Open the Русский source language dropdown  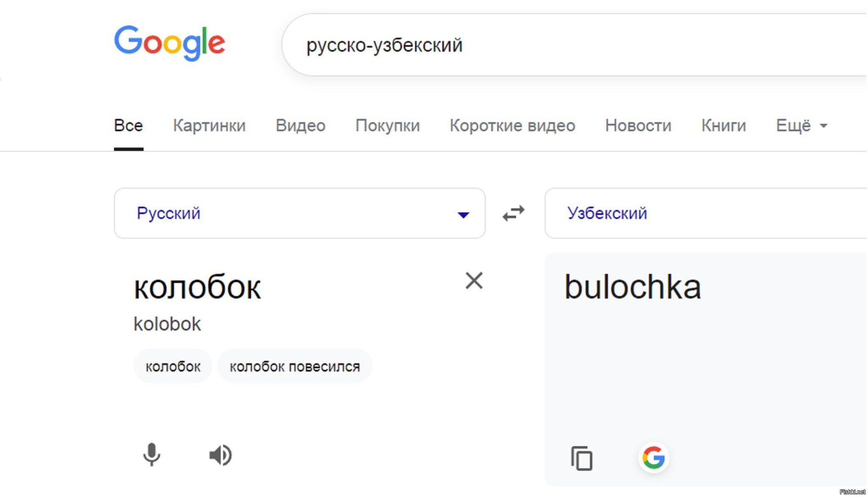(x=299, y=213)
